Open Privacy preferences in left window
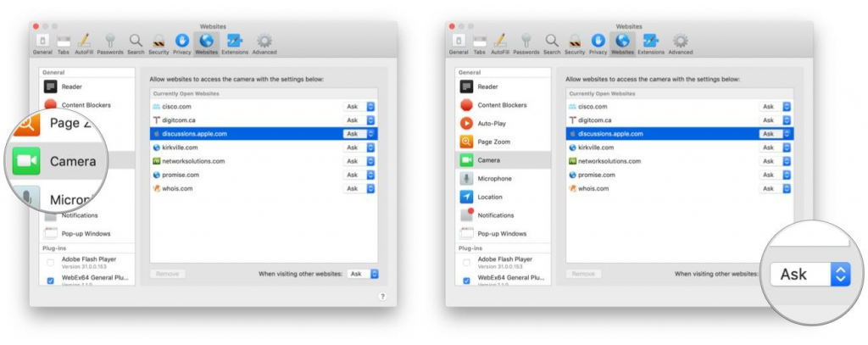Image resolution: width=868 pixels, height=345 pixels. point(181,44)
